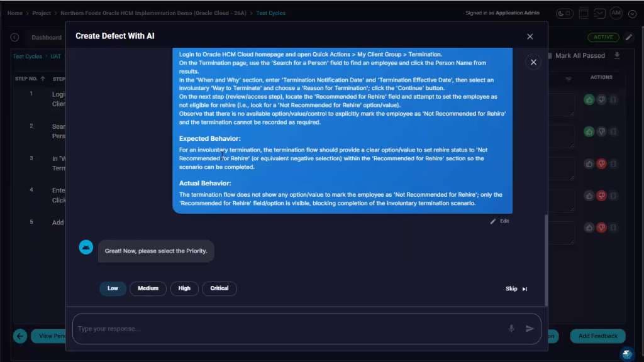The width and height of the screenshot is (644, 362).
Task: Tick the Mark All Passed checkbox
Action: (550, 55)
